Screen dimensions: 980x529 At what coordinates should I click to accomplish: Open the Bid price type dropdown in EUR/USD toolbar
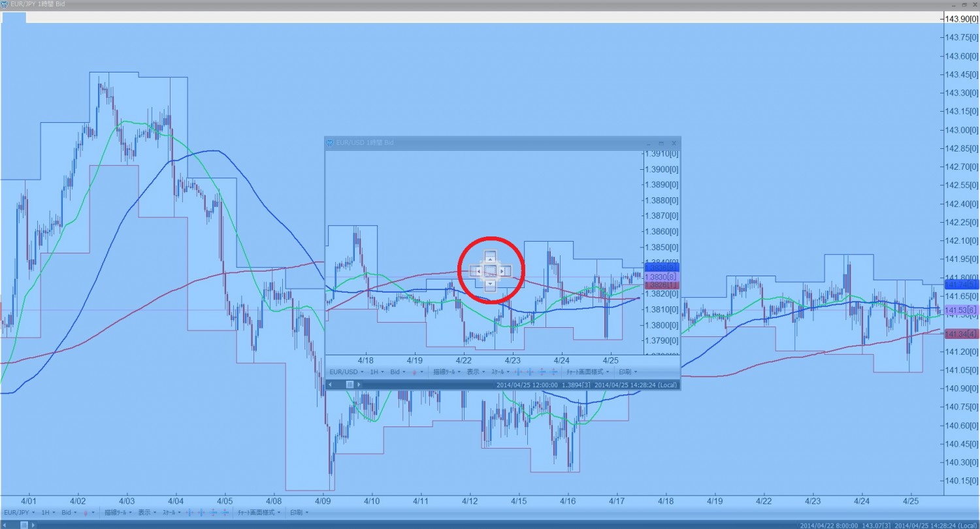pyautogui.click(x=397, y=372)
